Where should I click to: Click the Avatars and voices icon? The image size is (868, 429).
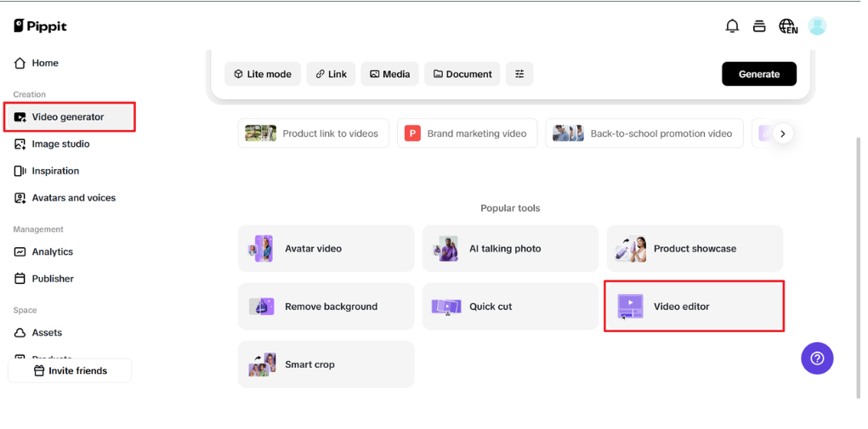tap(20, 198)
